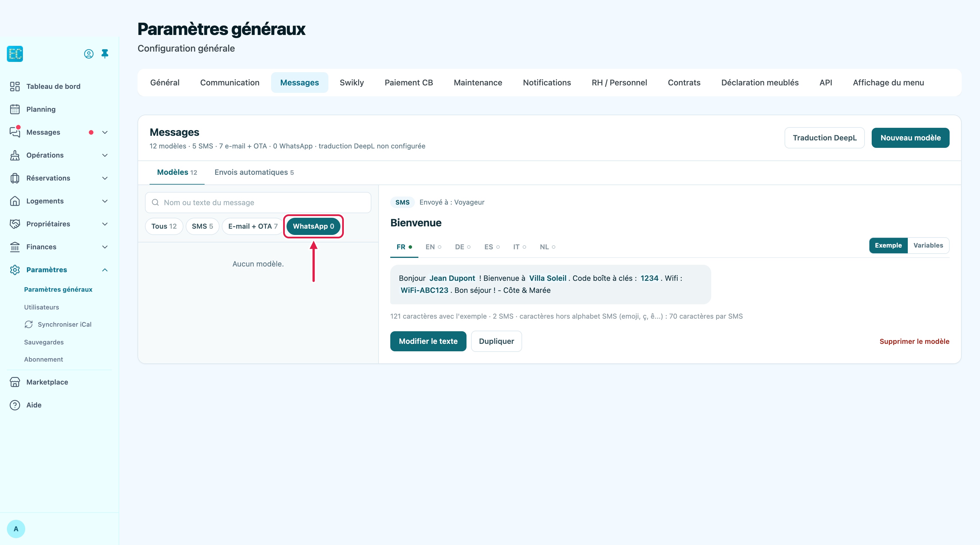
Task: Toggle the sidebar pin icon
Action: [105, 54]
